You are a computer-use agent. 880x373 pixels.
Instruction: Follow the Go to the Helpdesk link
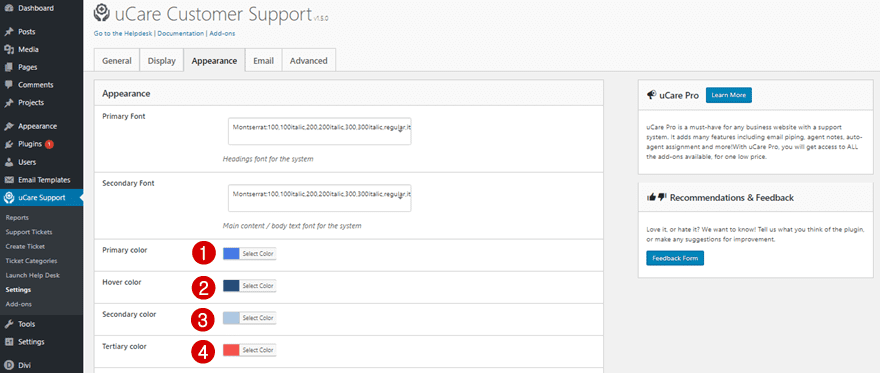click(123, 34)
